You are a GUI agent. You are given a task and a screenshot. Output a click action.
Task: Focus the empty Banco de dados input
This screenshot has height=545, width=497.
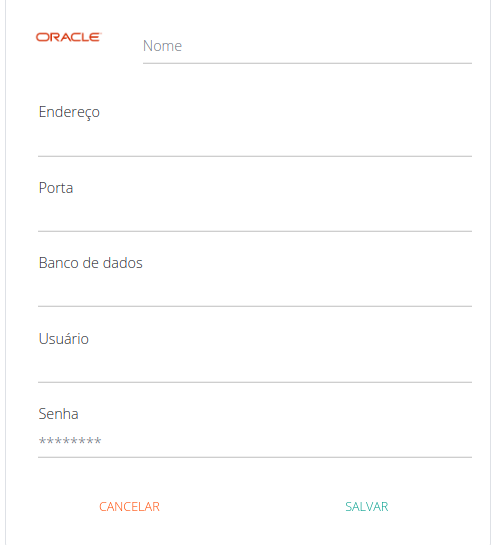coord(255,291)
